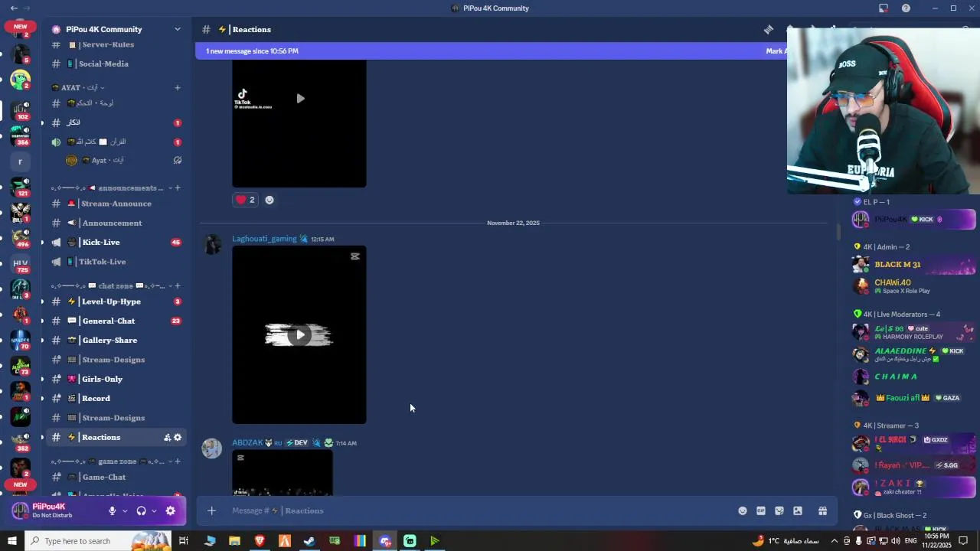Click the image icon in message bar
The image size is (980, 551).
tap(798, 510)
